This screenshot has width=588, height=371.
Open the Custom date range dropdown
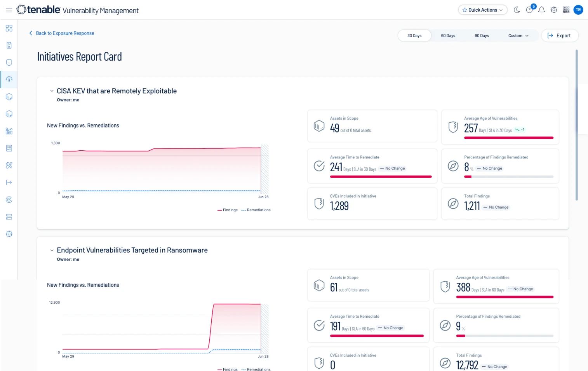518,35
